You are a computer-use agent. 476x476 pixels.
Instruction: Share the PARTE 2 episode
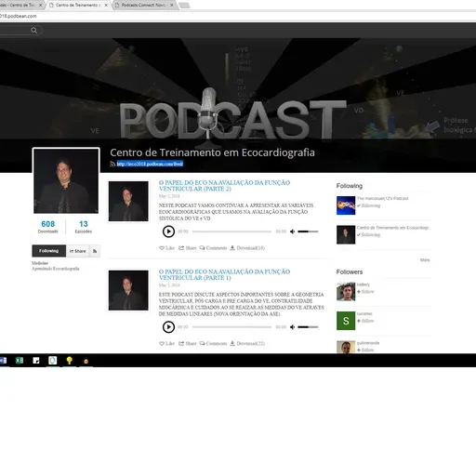coord(188,248)
